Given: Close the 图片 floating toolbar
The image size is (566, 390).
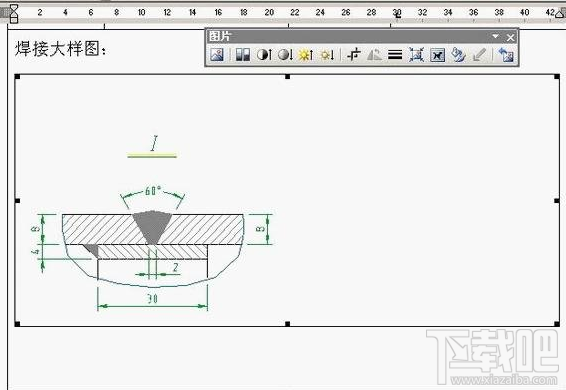Looking at the screenshot, I should pyautogui.click(x=510, y=37).
